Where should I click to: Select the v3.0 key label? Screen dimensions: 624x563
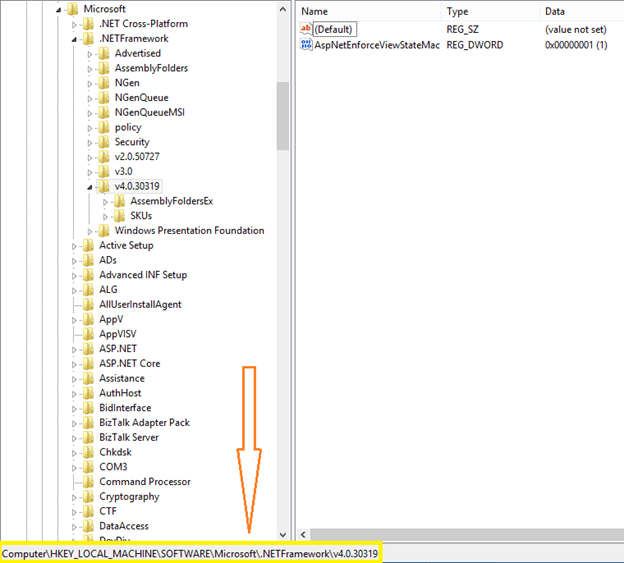coord(123,171)
